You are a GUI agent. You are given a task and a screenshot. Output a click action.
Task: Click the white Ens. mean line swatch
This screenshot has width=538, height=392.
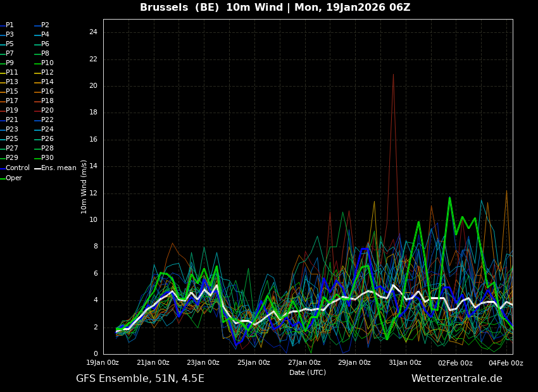click(x=37, y=168)
